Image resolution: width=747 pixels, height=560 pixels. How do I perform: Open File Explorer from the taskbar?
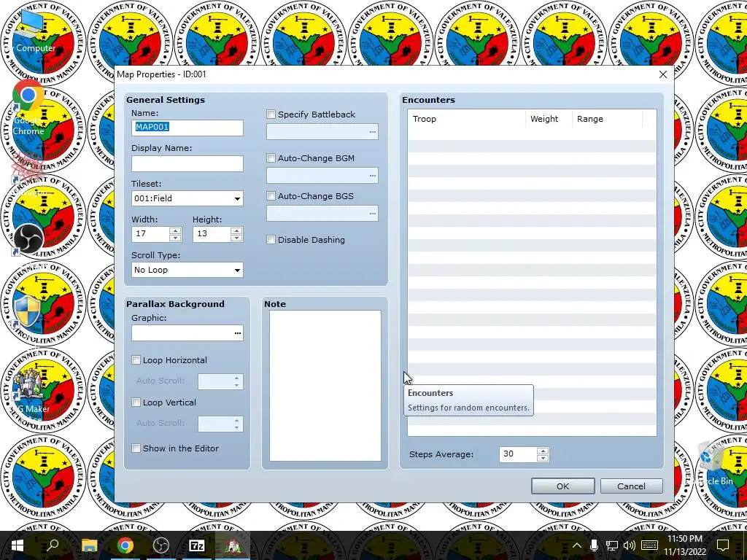click(x=89, y=545)
